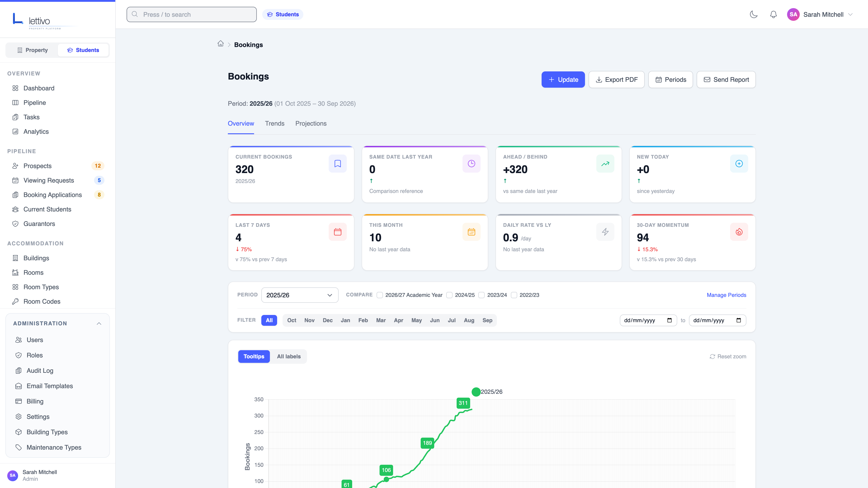Switch to the Property tab
868x488 pixels.
click(x=32, y=50)
